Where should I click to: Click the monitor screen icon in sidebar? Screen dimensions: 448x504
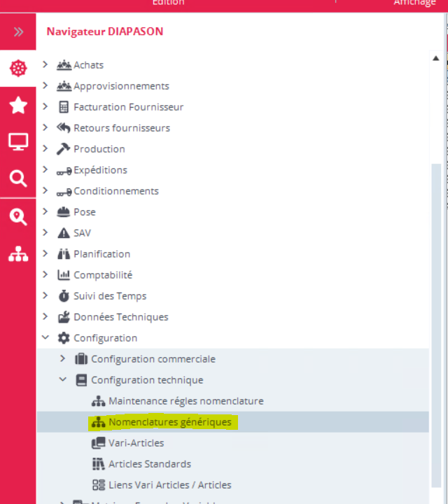click(18, 141)
